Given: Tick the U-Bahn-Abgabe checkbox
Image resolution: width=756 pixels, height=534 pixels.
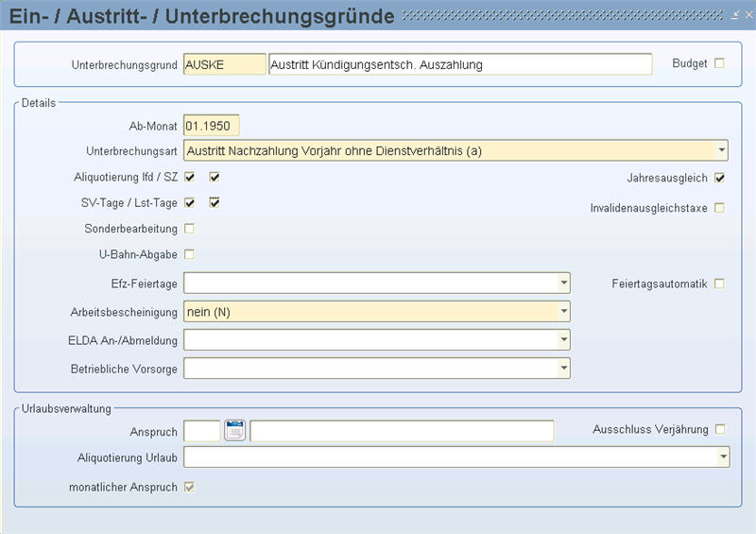Looking at the screenshot, I should point(190,253).
